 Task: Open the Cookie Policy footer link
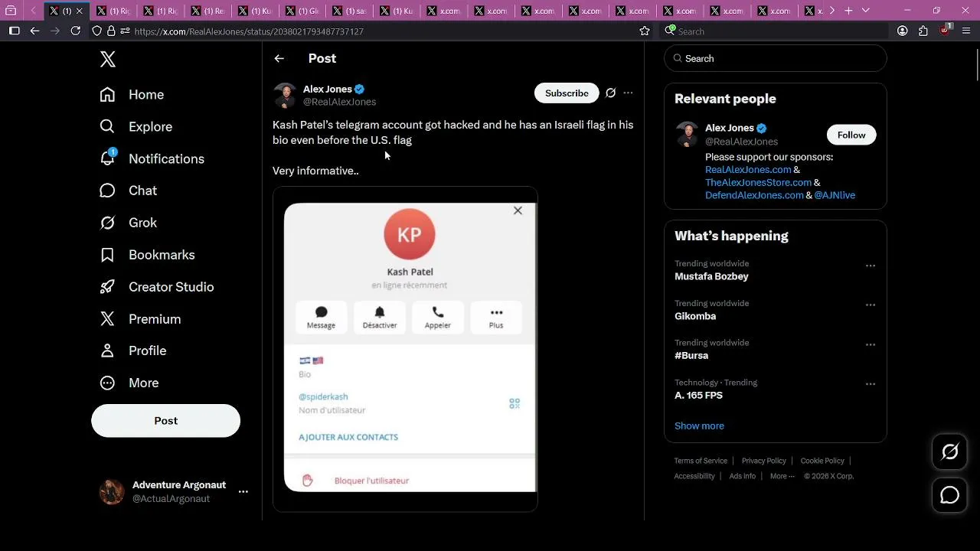click(822, 461)
